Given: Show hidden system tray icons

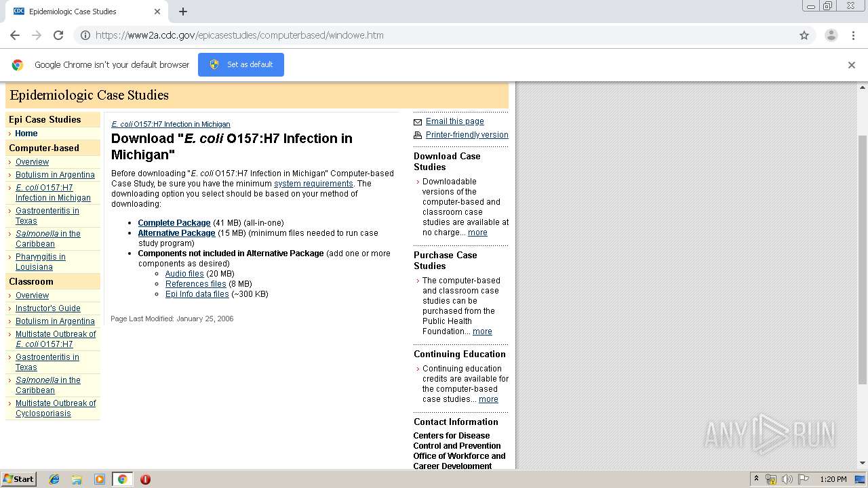Looking at the screenshot, I should click(x=756, y=479).
